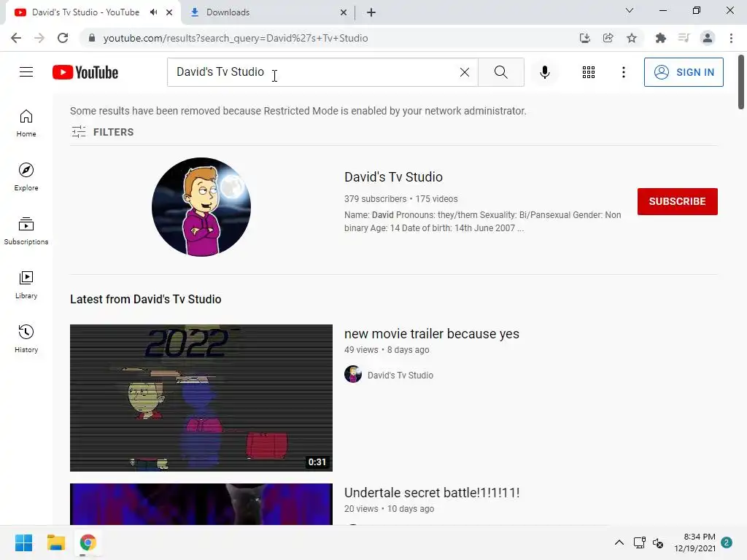Start voice search with microphone icon
Screen dimensions: 747x560
click(544, 72)
